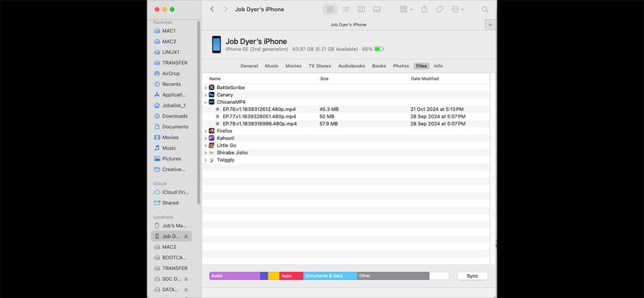Open the Info tab

click(x=438, y=66)
